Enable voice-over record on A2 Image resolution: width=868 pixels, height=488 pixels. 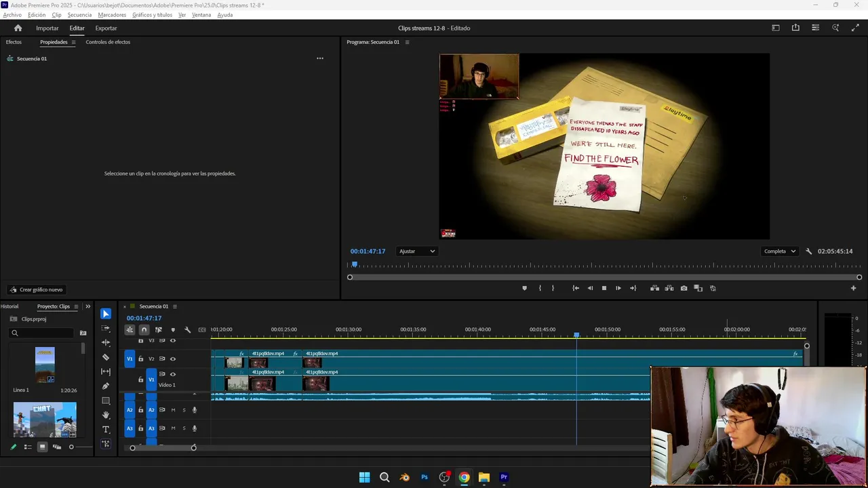pos(195,410)
